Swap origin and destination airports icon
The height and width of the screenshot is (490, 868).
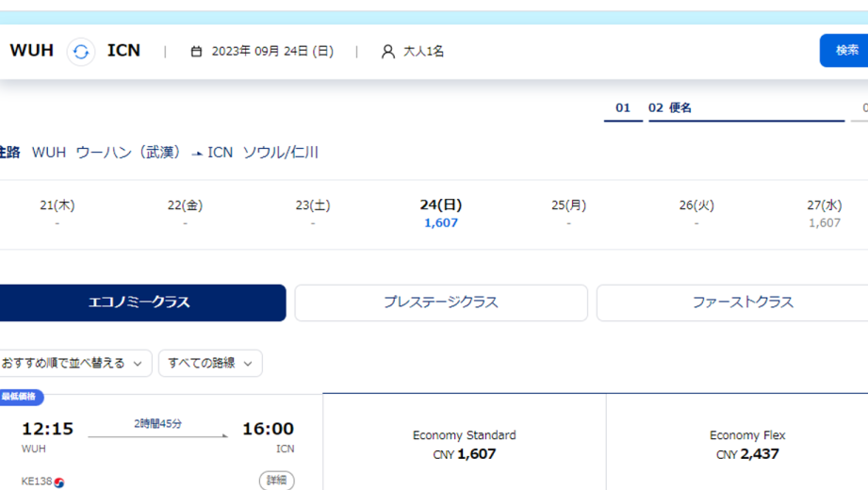tap(81, 52)
